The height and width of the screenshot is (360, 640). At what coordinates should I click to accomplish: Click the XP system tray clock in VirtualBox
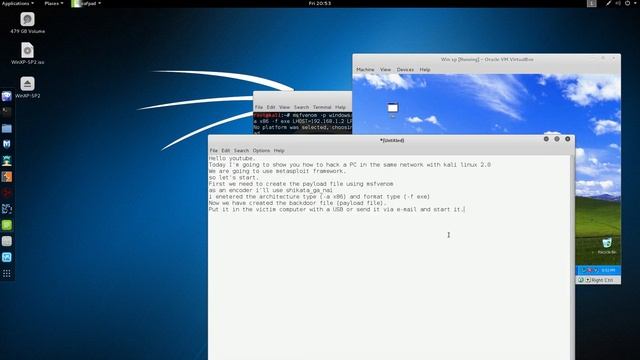pyautogui.click(x=608, y=270)
